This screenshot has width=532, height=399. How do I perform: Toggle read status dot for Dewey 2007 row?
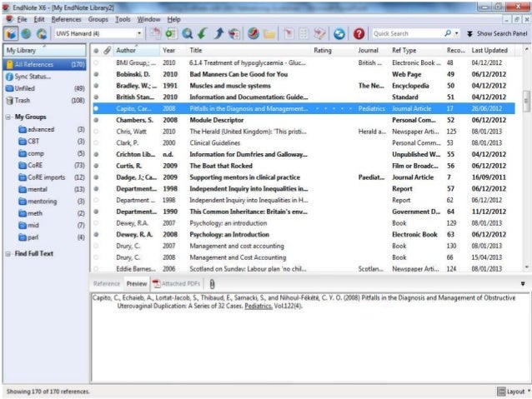(97, 223)
